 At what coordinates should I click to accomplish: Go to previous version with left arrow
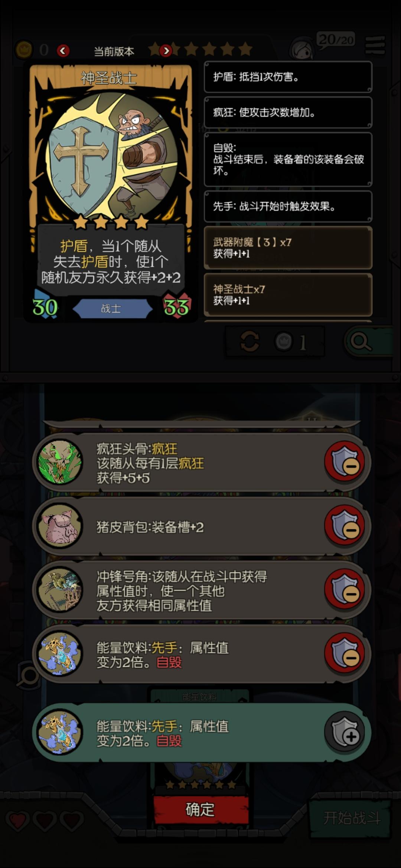click(63, 50)
